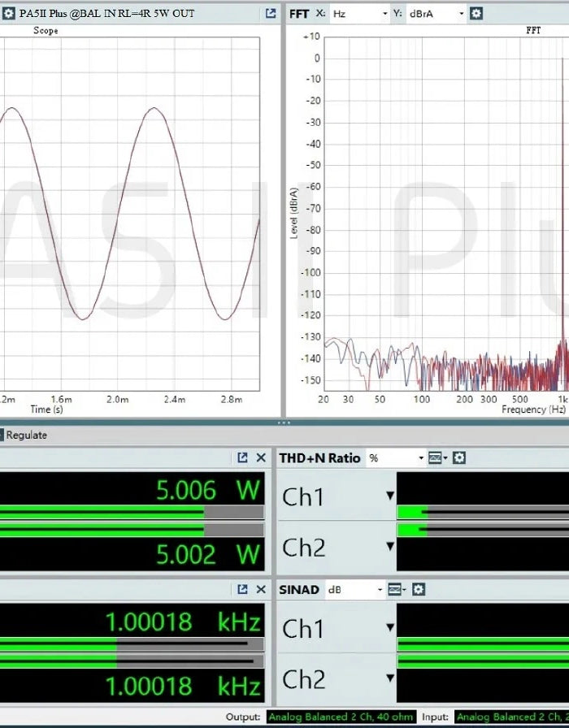Open THD+N Ratio meter settings gear
The image size is (569, 728).
coord(459,458)
